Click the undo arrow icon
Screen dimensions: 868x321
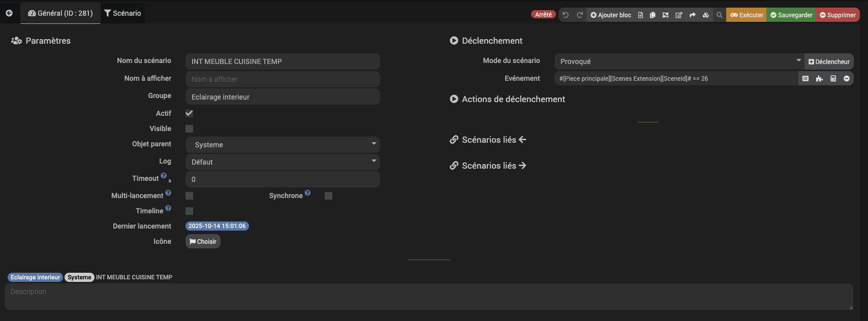[566, 15]
